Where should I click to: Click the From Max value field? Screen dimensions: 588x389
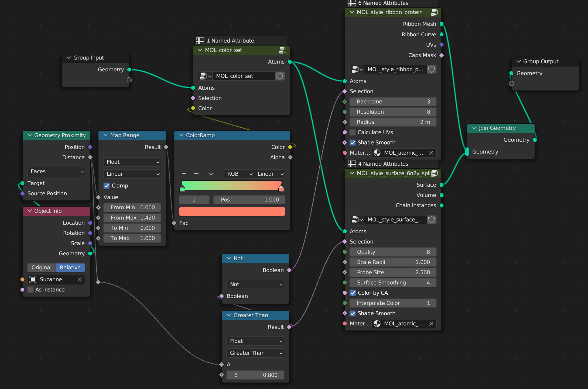tap(132, 218)
